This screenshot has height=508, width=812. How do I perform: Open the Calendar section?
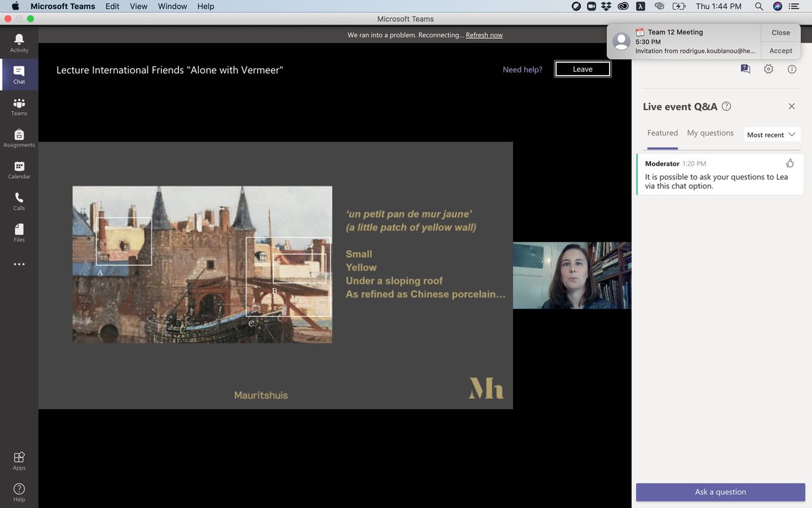pyautogui.click(x=19, y=169)
